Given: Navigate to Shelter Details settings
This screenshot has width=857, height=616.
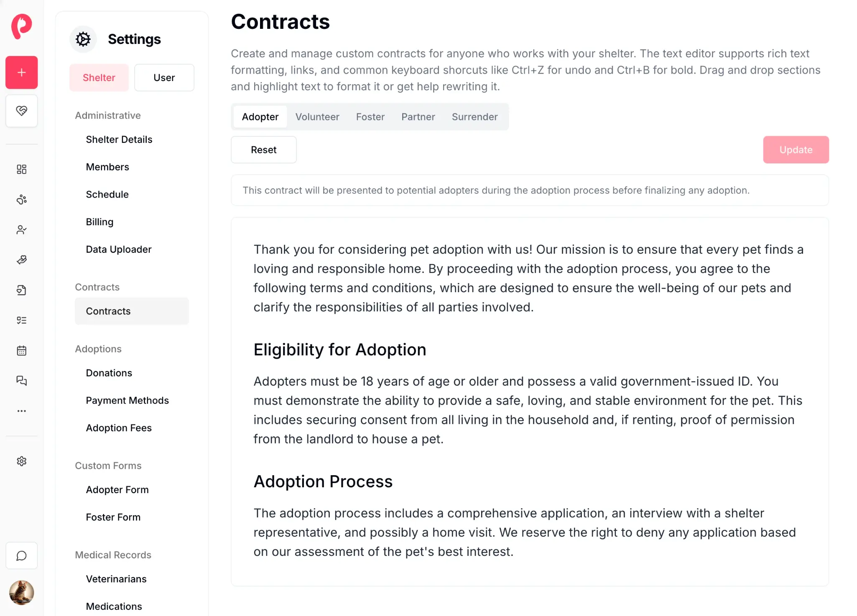Looking at the screenshot, I should 119,139.
